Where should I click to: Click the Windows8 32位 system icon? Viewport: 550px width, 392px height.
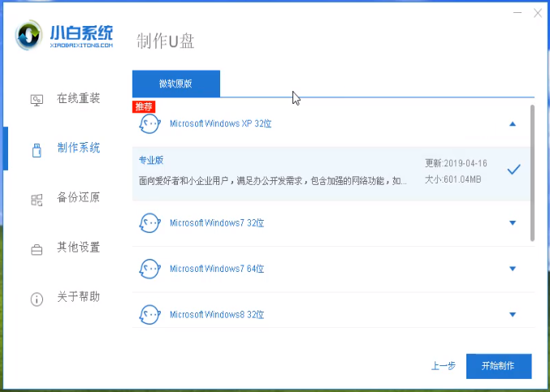[x=149, y=314]
